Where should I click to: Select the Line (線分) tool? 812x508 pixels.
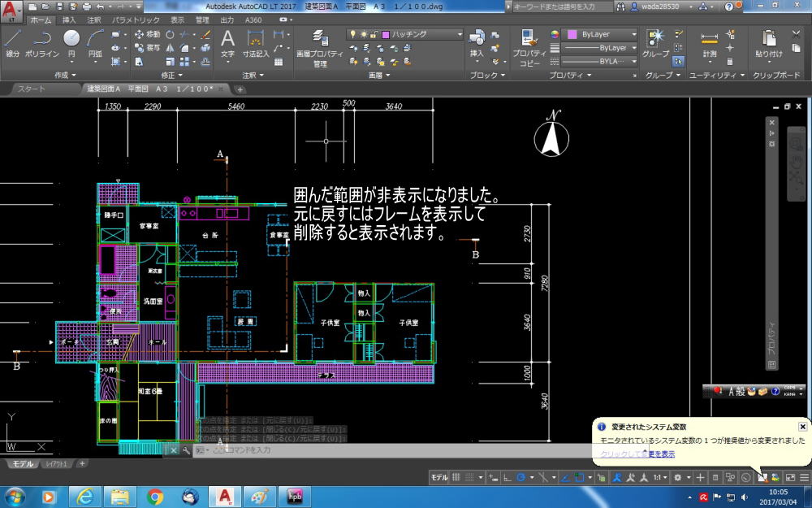(12, 42)
